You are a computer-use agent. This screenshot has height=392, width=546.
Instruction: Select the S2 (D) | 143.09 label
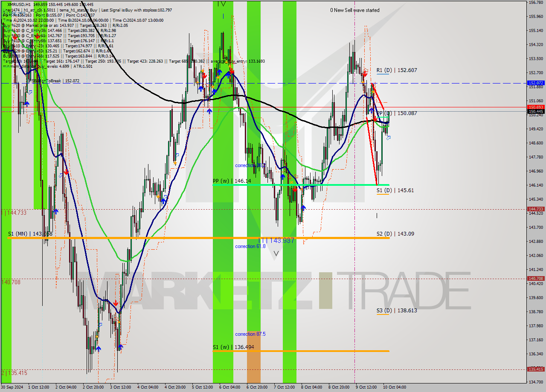pos(395,234)
